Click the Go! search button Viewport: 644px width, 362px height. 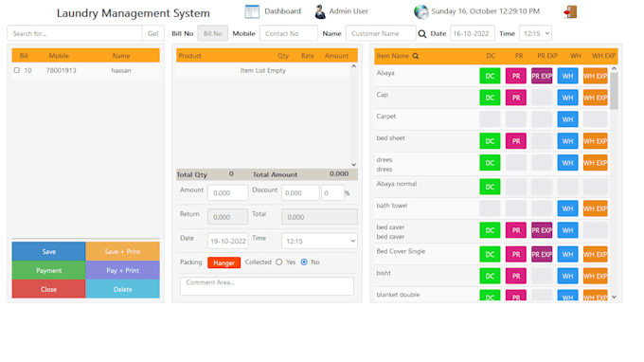coord(153,34)
